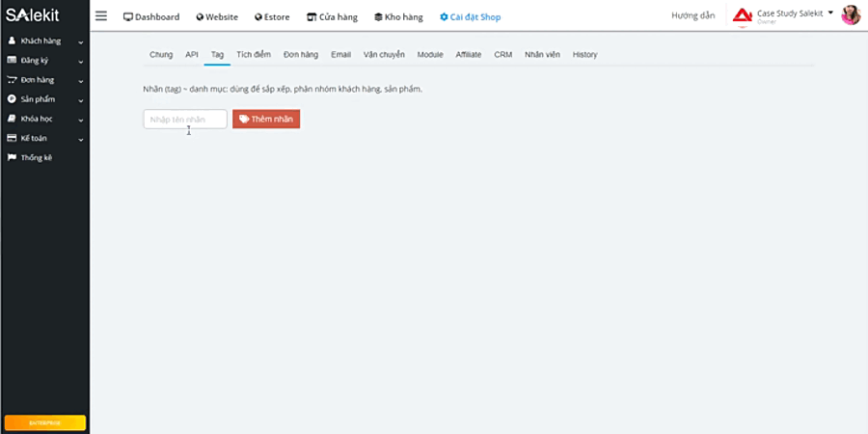This screenshot has height=434, width=868.
Task: Click the Estore globe icon
Action: pyautogui.click(x=258, y=17)
